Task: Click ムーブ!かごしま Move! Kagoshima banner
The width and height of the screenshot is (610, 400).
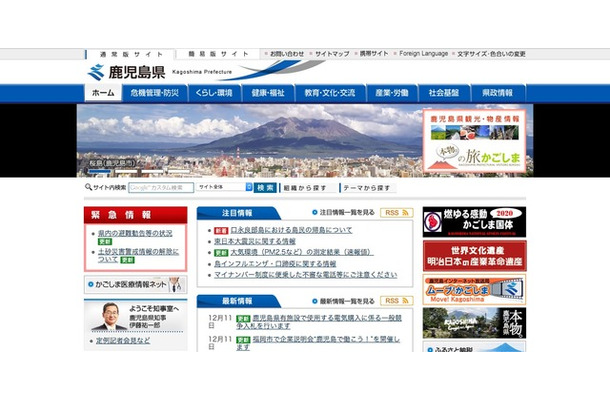Action: tap(474, 289)
